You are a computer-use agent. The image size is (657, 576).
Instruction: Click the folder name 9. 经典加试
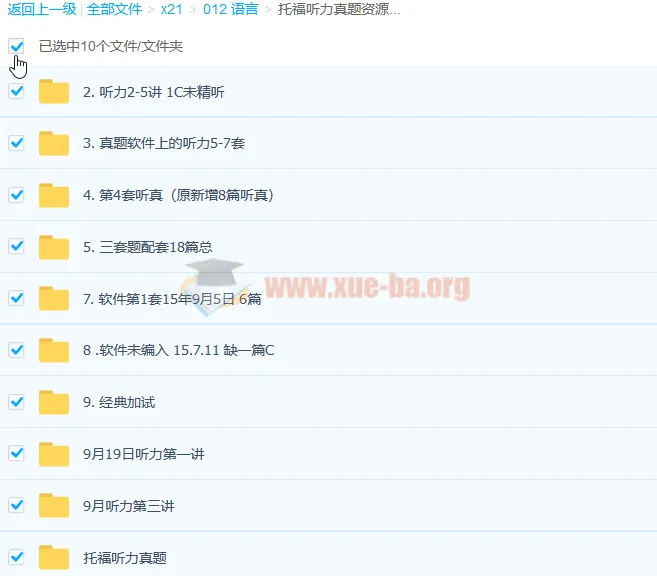(x=119, y=403)
